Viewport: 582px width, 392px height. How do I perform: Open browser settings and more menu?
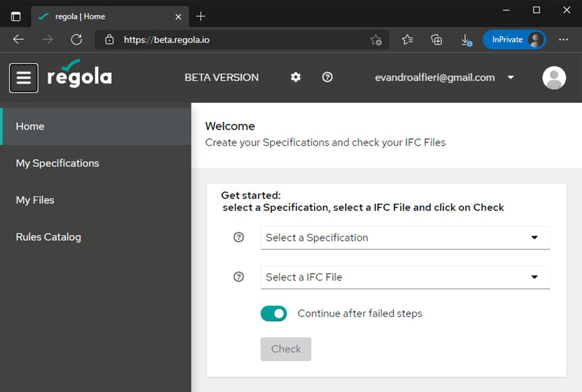tap(563, 40)
